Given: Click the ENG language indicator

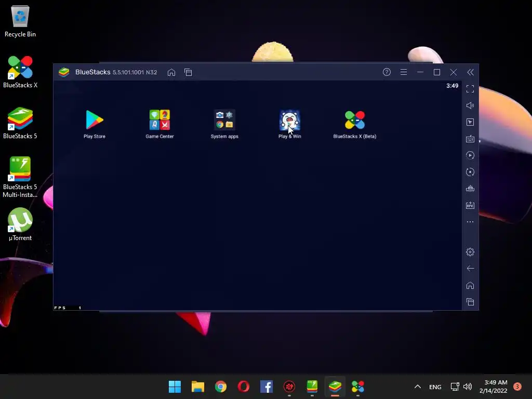Looking at the screenshot, I should tap(435, 387).
